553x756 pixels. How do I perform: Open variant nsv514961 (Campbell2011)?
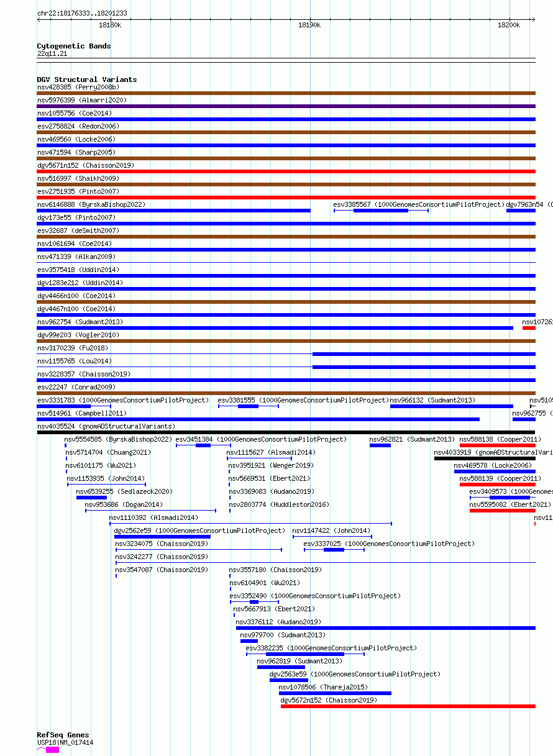(82, 413)
